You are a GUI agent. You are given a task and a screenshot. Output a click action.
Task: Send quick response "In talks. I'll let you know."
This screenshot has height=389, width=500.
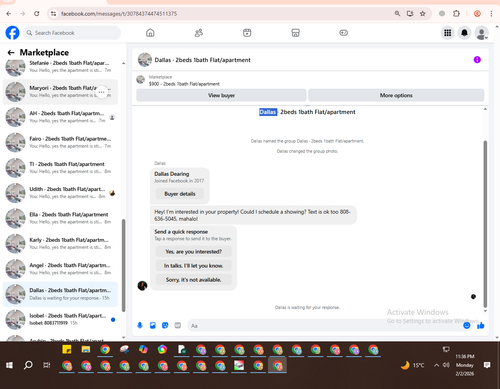(194, 266)
